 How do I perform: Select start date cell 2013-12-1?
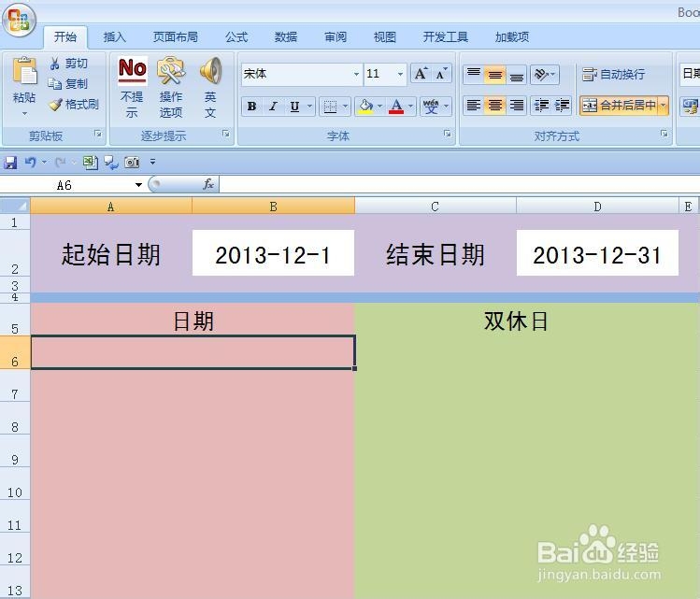273,253
